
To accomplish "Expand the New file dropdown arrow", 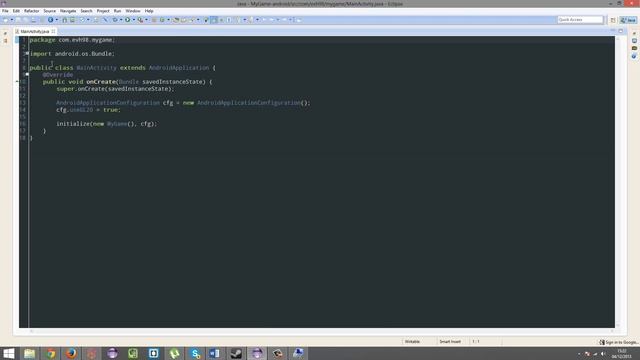I will click(11, 20).
